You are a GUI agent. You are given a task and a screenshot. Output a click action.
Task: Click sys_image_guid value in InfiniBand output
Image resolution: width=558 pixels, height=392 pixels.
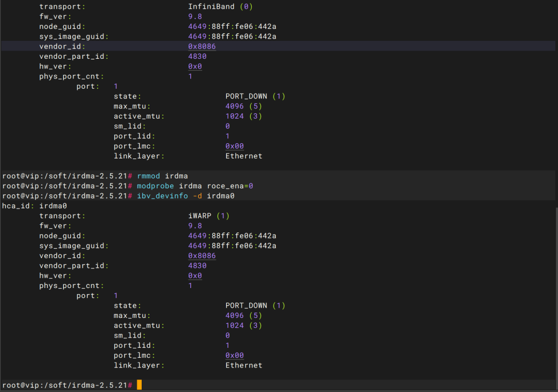coord(232,36)
